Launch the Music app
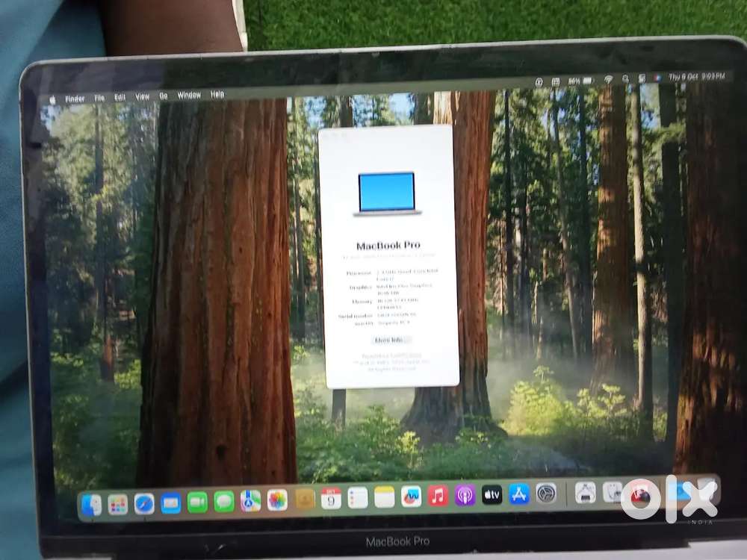The height and width of the screenshot is (560, 747). click(438, 496)
